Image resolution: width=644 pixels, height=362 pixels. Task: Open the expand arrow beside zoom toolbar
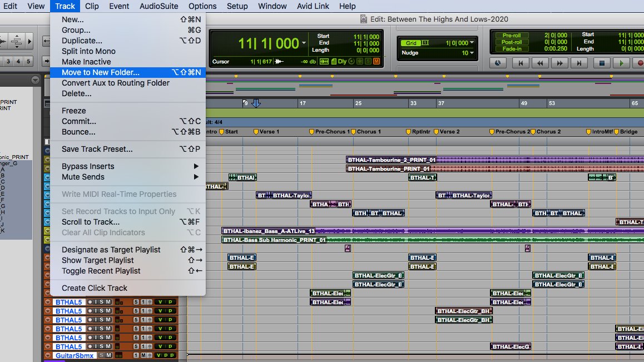[x=29, y=41]
